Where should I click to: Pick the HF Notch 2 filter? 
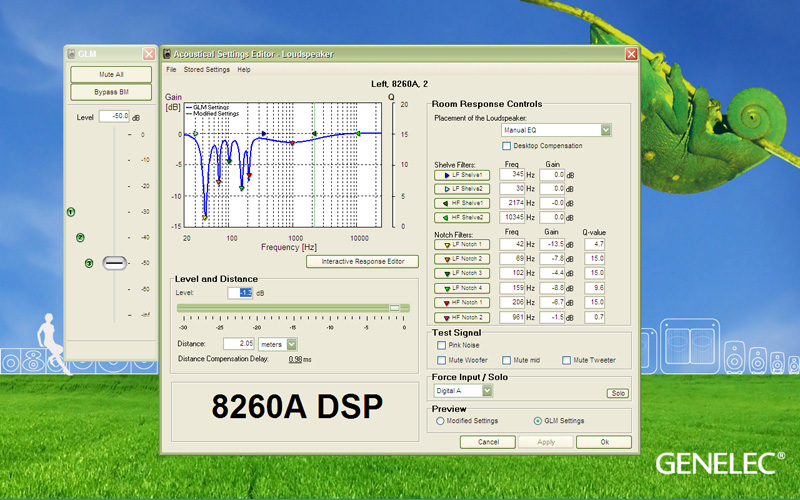463,318
